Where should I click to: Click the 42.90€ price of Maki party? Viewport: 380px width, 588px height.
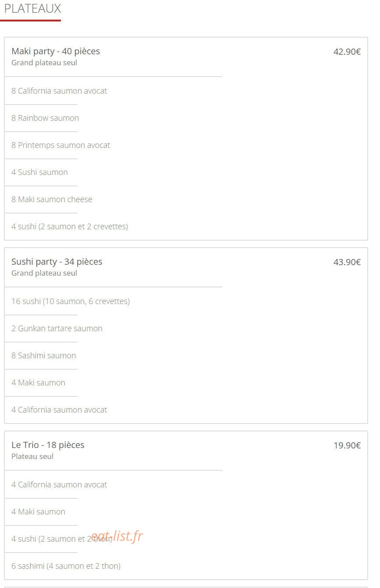pos(347,52)
